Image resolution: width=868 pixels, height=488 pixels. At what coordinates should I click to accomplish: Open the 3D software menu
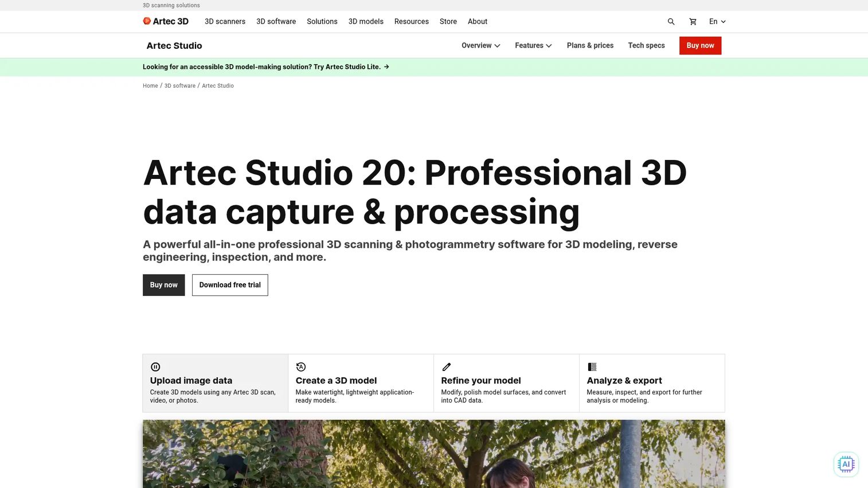[x=276, y=22]
